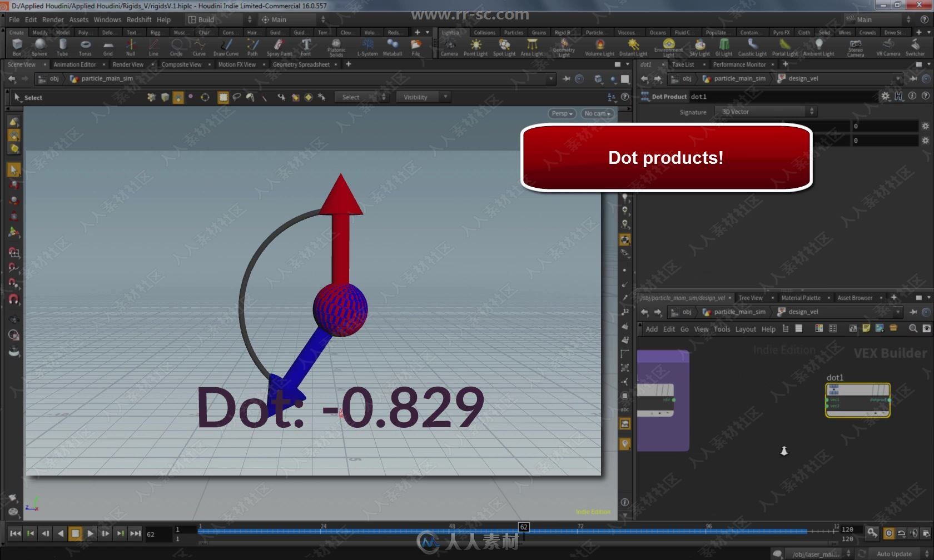Create a Sky Light
This screenshot has height=560, width=934.
700,47
